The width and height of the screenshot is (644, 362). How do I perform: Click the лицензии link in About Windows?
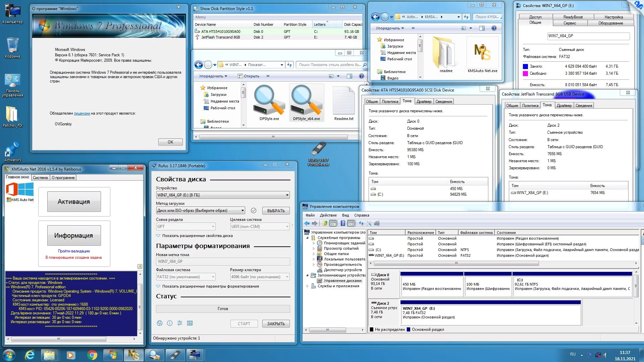[82, 113]
